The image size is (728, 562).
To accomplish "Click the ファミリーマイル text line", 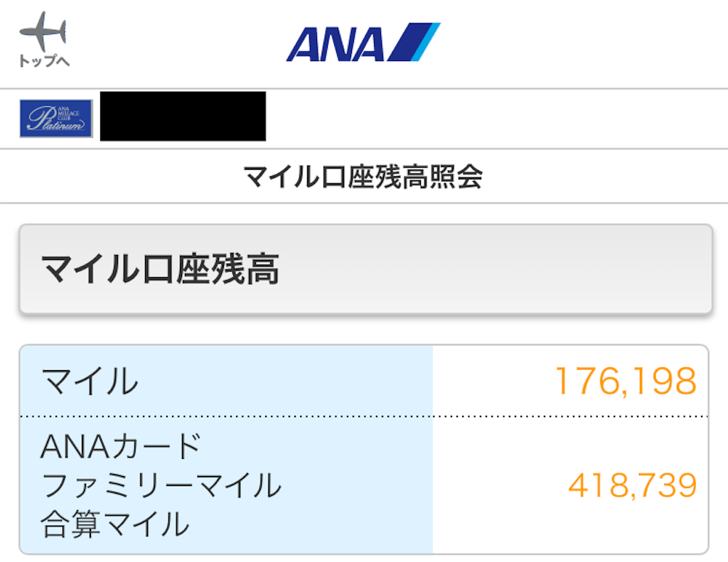I will [161, 486].
